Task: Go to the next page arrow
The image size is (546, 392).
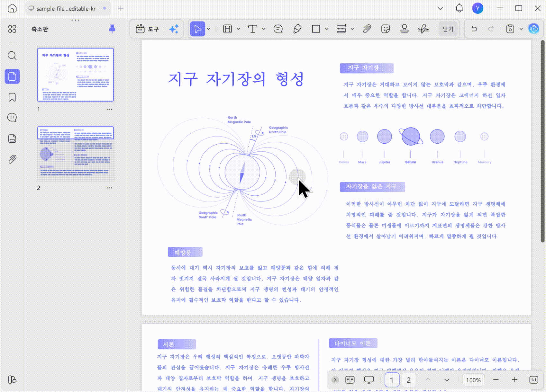Action: [x=447, y=380]
